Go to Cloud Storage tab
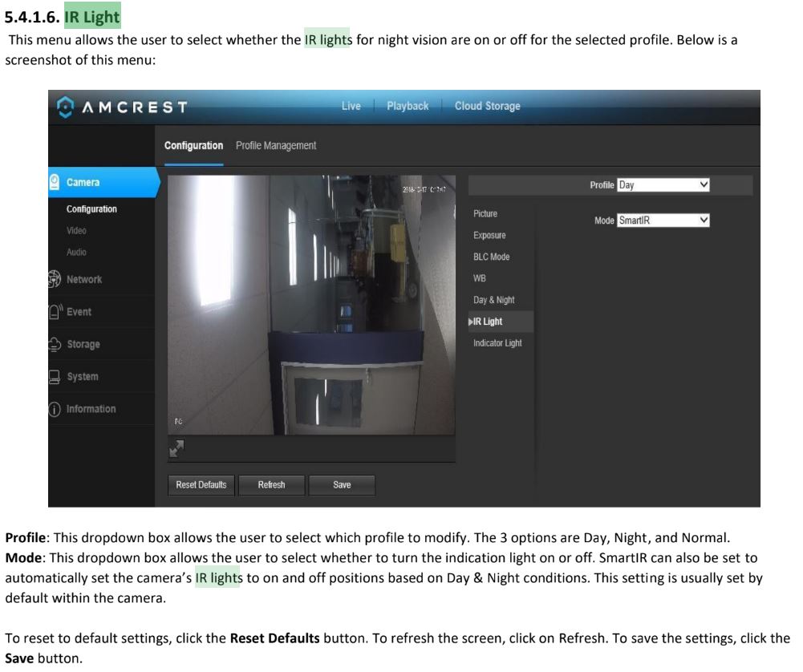The height and width of the screenshot is (672, 803). 488,106
